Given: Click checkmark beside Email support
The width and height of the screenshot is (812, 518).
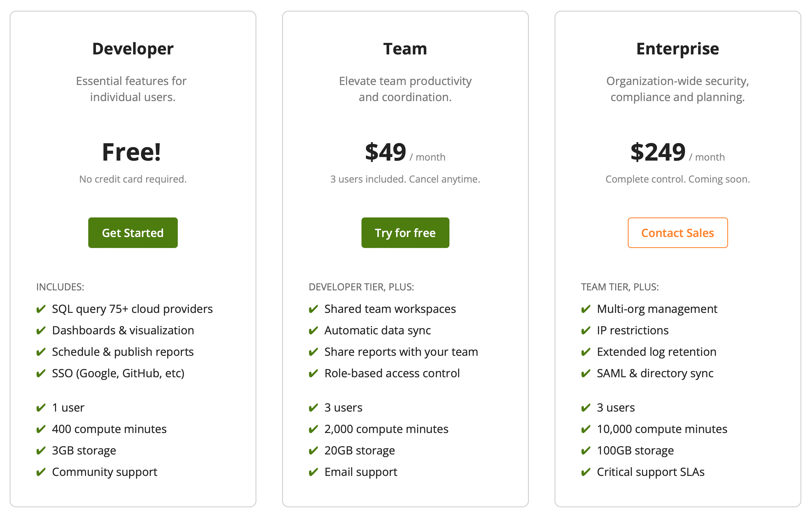Looking at the screenshot, I should (x=313, y=472).
